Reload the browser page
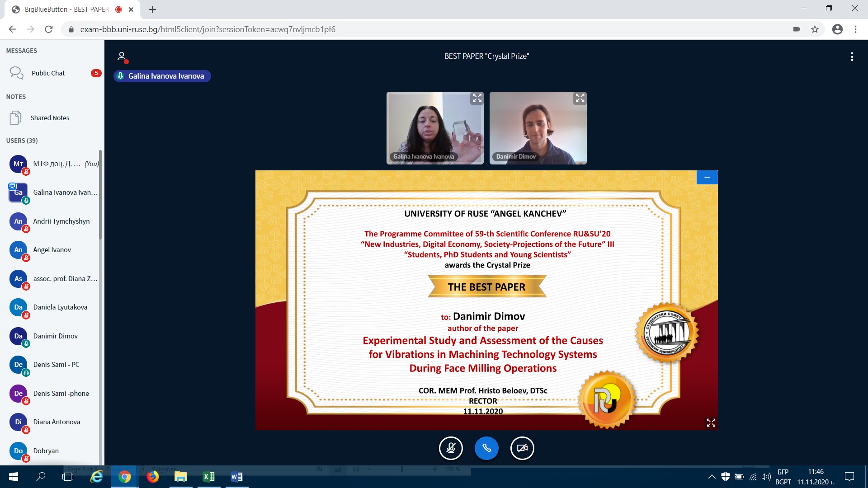The height and width of the screenshot is (488, 868). 49,29
